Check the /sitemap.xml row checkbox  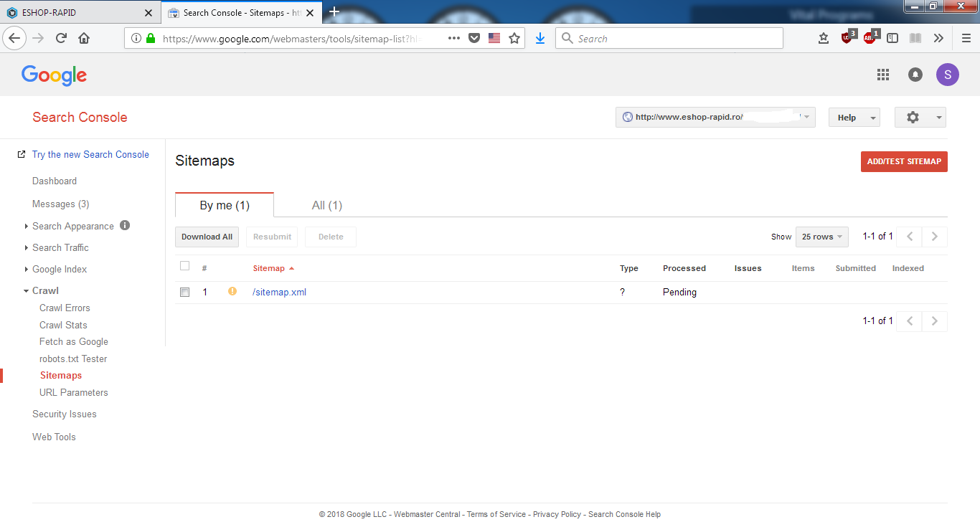pos(184,293)
